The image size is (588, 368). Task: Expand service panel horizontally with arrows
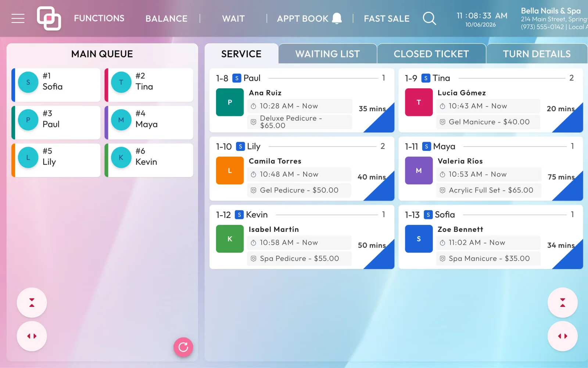pos(563,336)
